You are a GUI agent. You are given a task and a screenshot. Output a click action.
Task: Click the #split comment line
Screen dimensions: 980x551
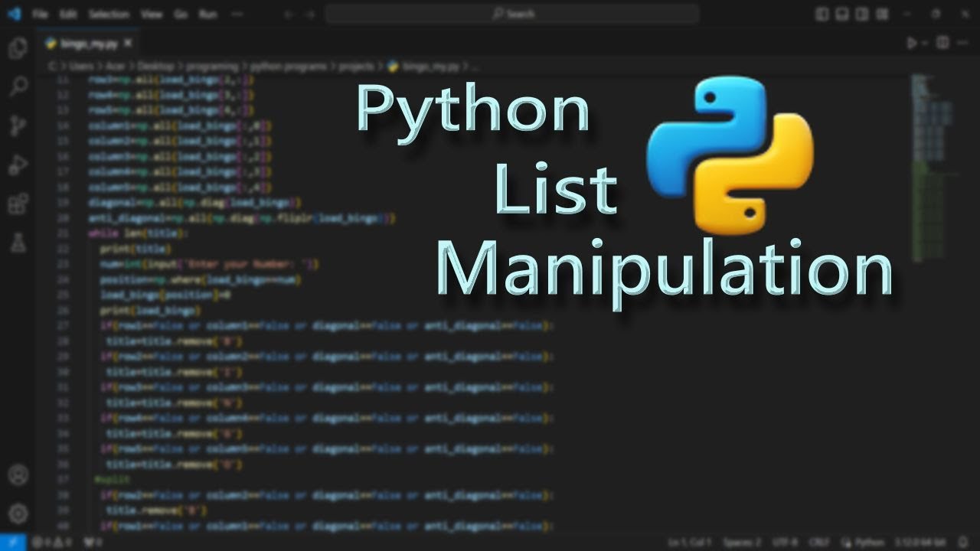tap(113, 480)
